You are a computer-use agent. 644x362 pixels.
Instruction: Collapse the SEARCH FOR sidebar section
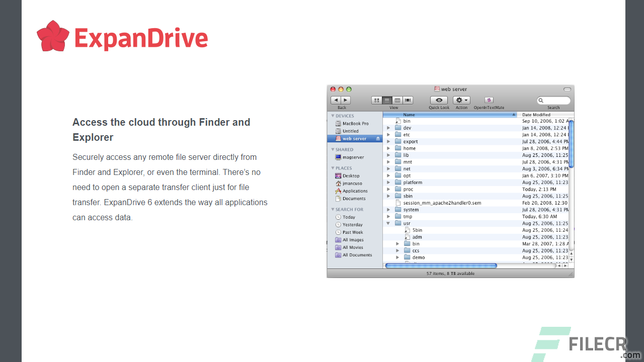click(333, 210)
